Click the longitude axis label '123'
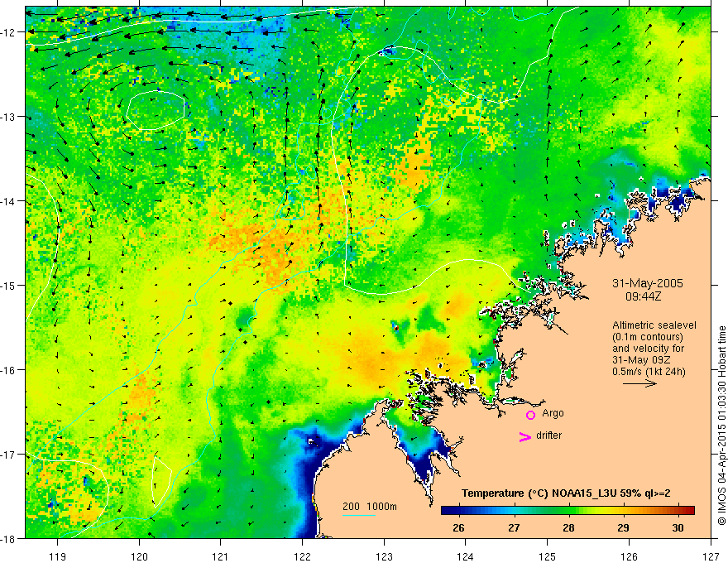 pos(384,556)
